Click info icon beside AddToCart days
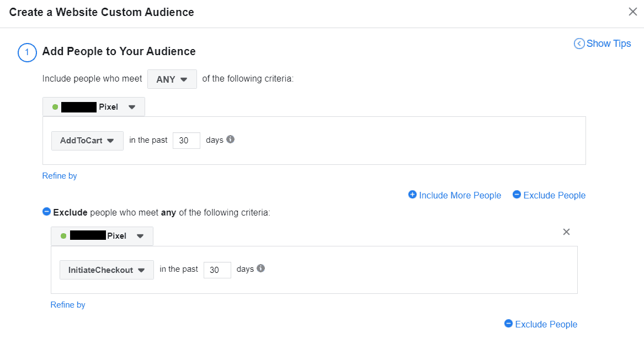This screenshot has width=644, height=344. pyautogui.click(x=231, y=139)
